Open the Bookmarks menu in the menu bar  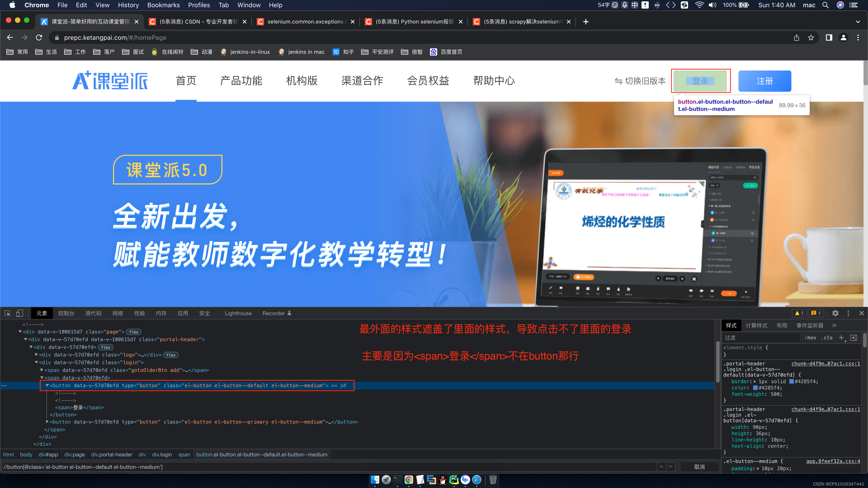163,5
